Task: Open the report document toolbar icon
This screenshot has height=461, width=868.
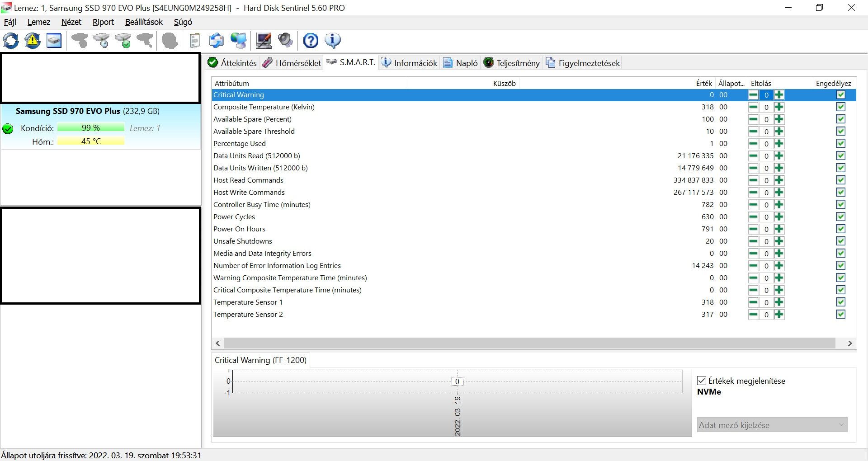Action: click(x=195, y=41)
